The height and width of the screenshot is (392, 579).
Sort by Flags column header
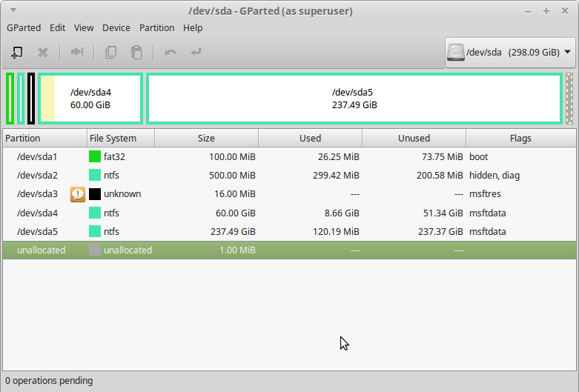520,138
